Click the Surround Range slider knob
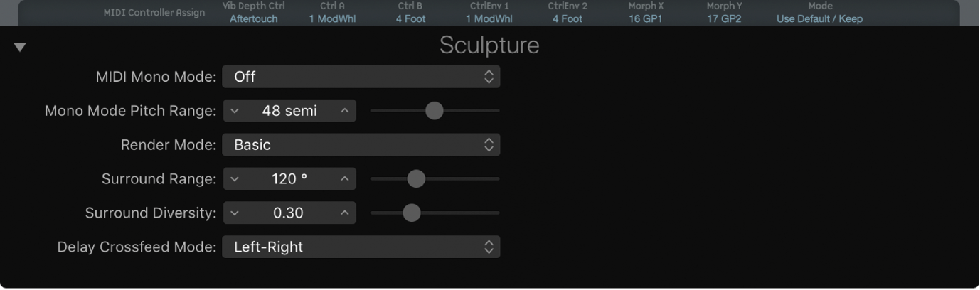 point(416,179)
